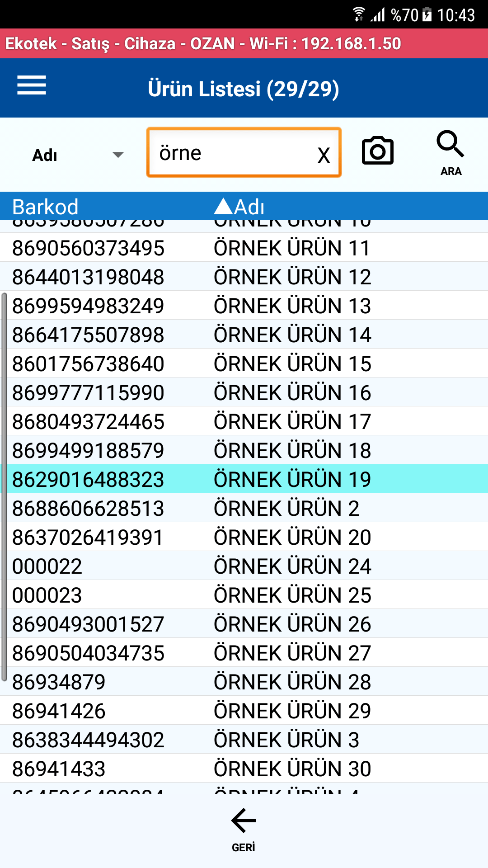Sort by the Barkod column header
The width and height of the screenshot is (488, 868).
45,207
